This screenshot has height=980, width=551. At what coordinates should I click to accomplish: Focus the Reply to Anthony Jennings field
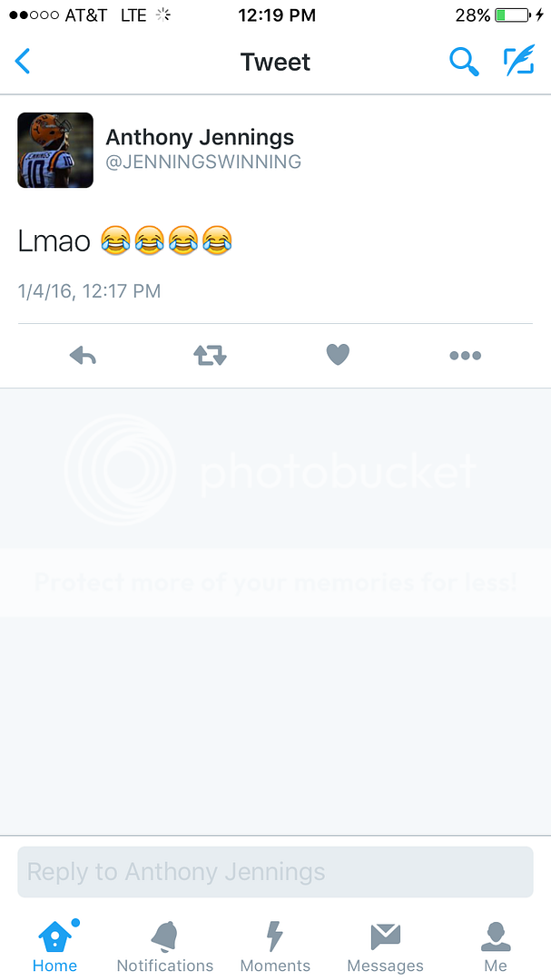(275, 872)
